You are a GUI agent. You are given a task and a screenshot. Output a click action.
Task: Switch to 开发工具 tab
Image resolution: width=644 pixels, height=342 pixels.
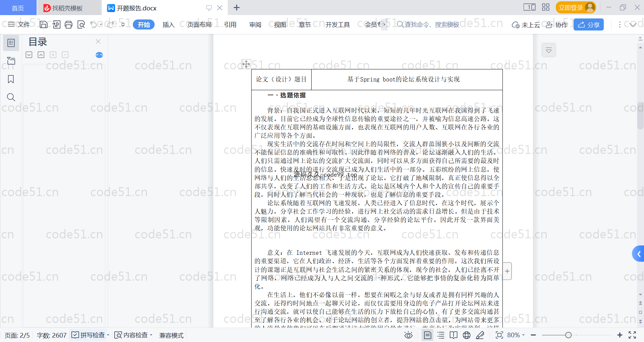tap(337, 24)
